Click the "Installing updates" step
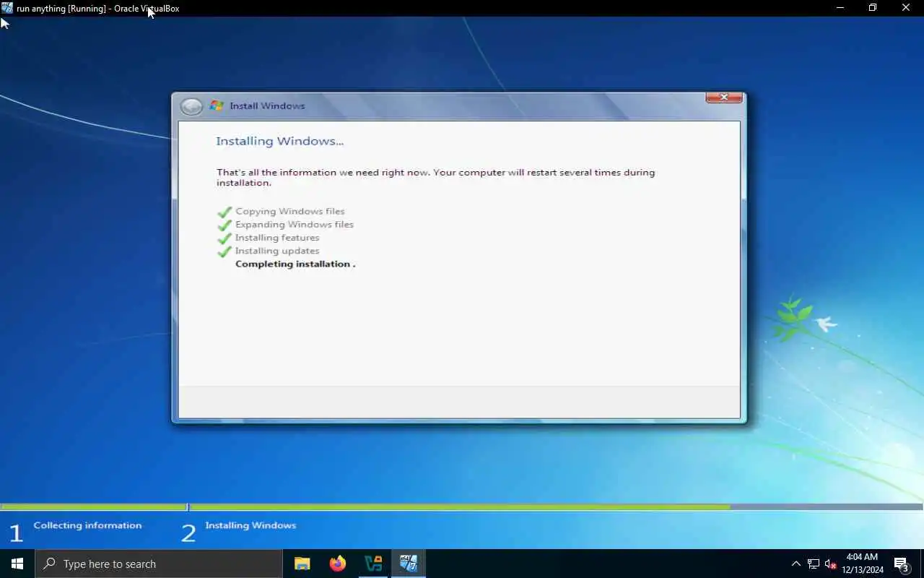The image size is (924, 578). point(277,251)
